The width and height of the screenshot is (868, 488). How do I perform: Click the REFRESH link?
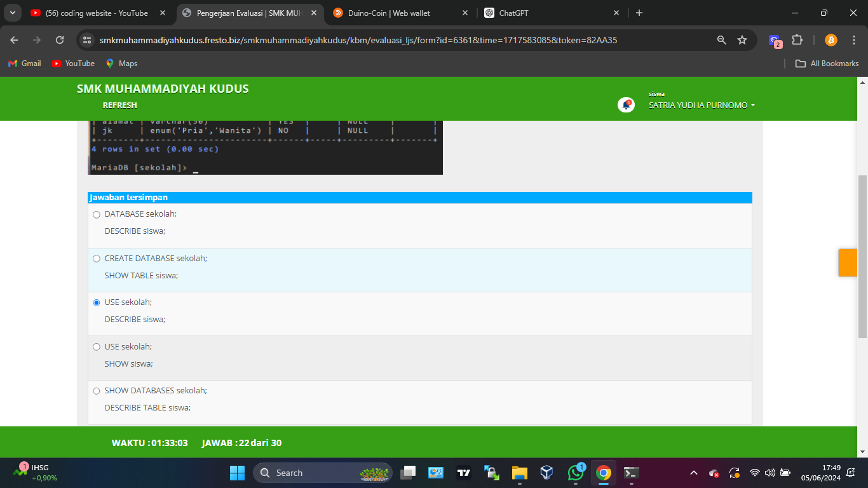pyautogui.click(x=120, y=105)
